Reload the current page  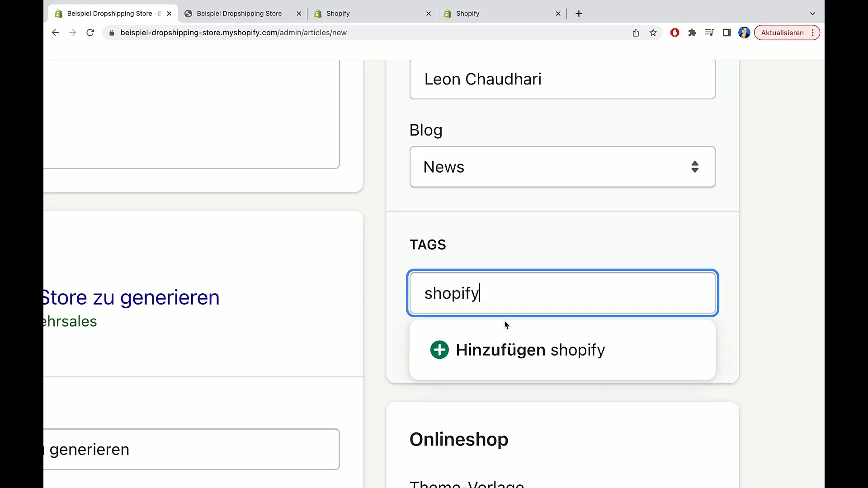(x=90, y=33)
